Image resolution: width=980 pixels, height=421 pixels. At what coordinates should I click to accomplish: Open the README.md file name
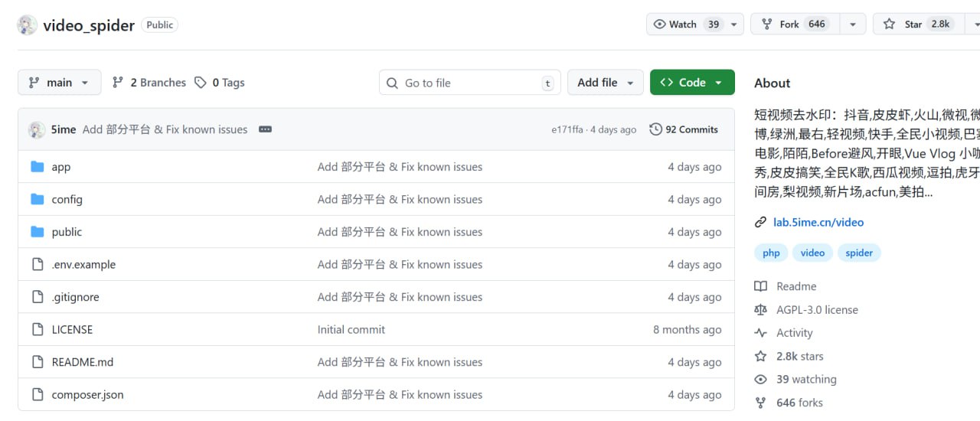click(x=82, y=362)
